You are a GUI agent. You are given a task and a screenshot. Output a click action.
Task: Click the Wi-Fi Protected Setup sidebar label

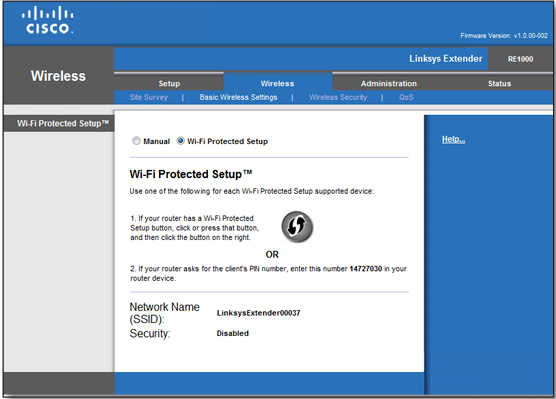(63, 123)
